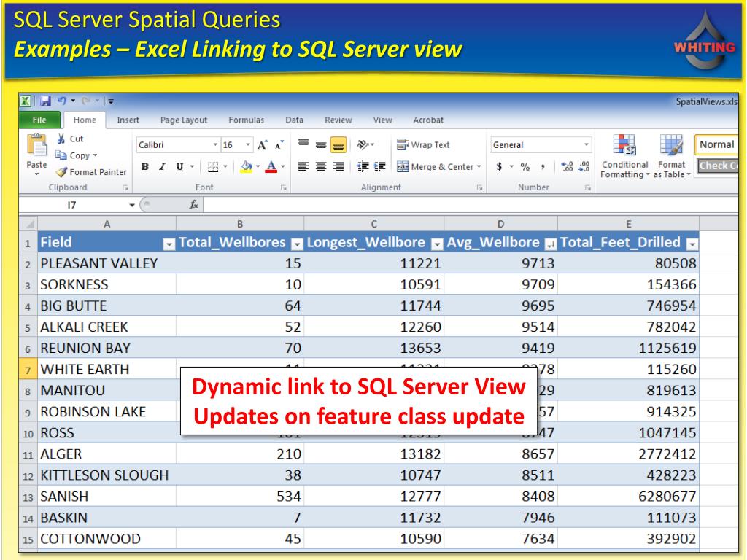Toggle the highlighted Bottom Align button

point(338,144)
